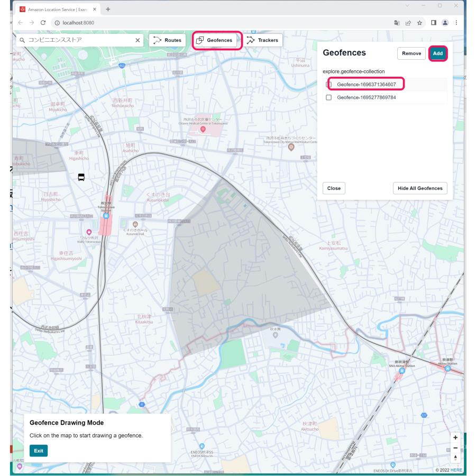476x476 pixels.
Task: Click the bus tracker icon on map
Action: 81,177
